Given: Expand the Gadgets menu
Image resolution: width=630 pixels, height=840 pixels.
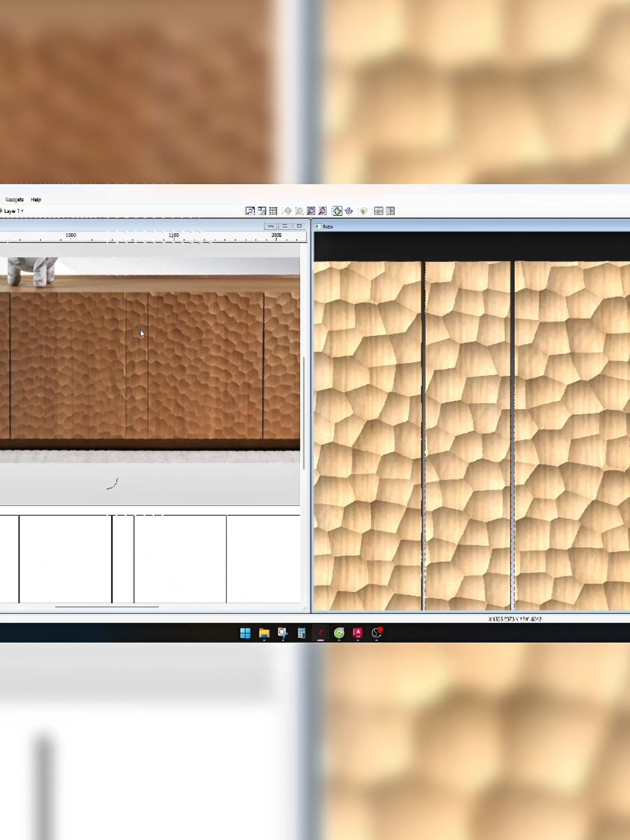Looking at the screenshot, I should (x=15, y=199).
